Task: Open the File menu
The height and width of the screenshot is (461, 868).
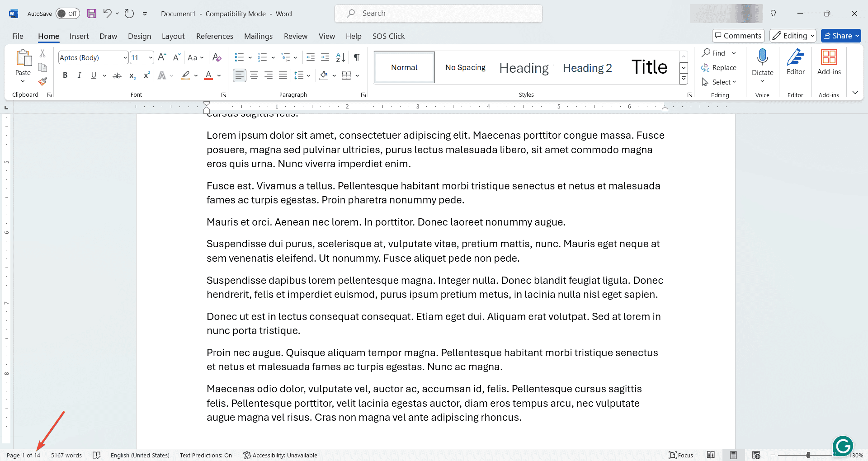Action: pos(18,36)
